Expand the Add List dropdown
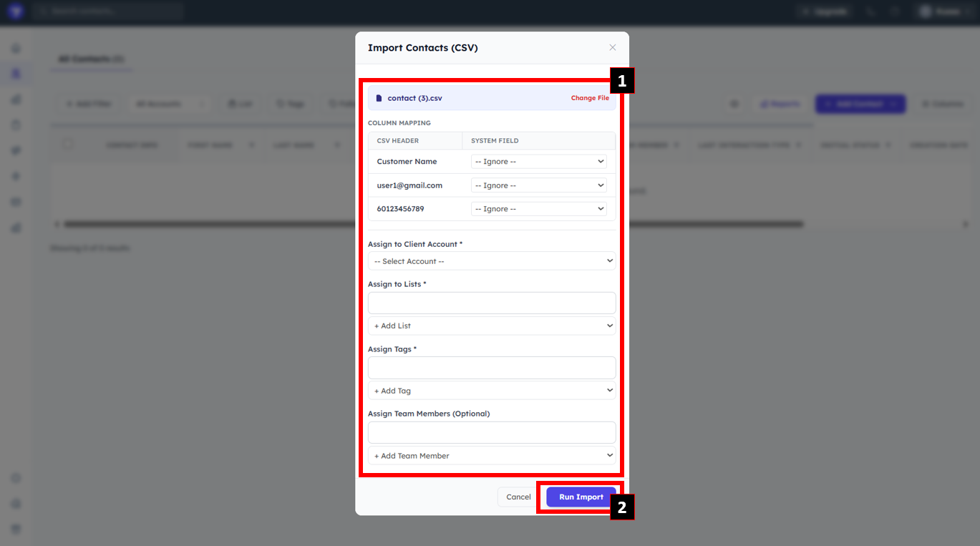 click(491, 326)
